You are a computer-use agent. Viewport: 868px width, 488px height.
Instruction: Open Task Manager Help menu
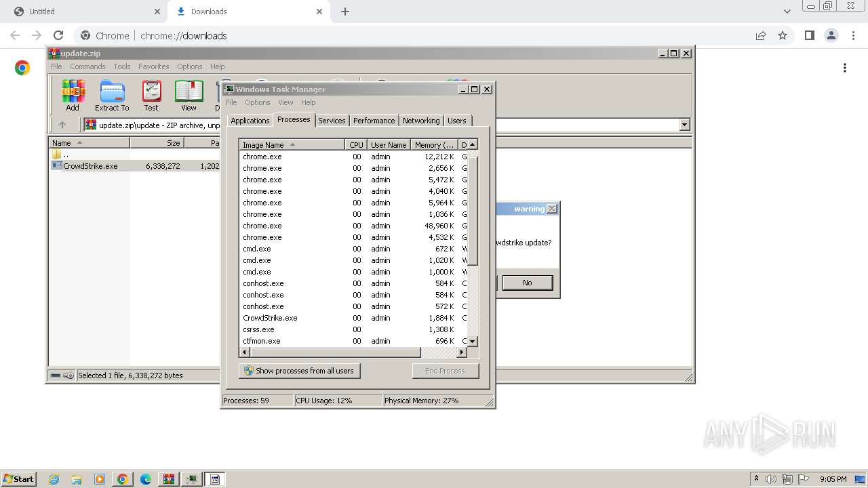coord(309,102)
